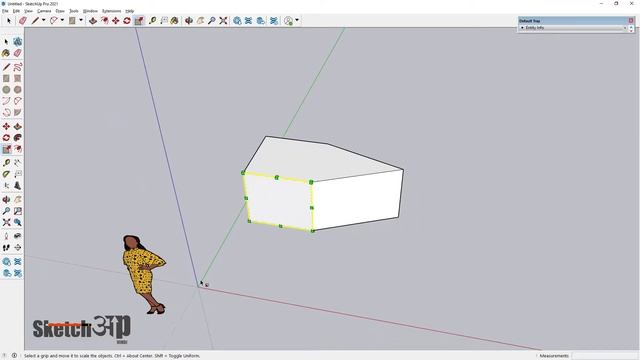The image size is (640, 360).
Task: Click the Default Tray scroll-up arrow
Action: pyautogui.click(x=631, y=27)
